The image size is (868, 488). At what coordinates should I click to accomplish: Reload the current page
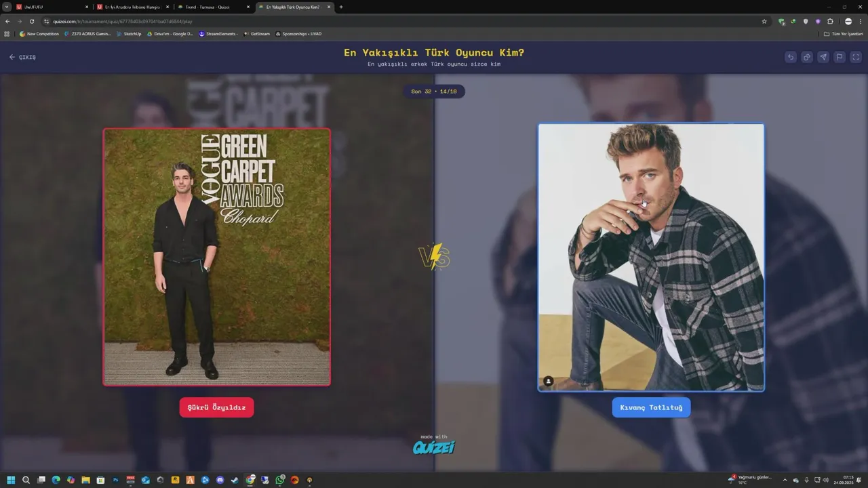(31, 21)
